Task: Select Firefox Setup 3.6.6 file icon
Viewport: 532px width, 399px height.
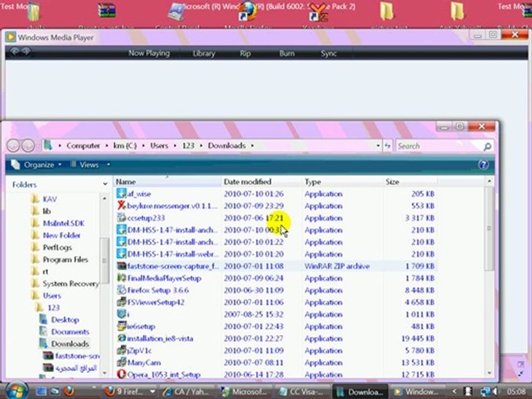Action: coord(121,290)
